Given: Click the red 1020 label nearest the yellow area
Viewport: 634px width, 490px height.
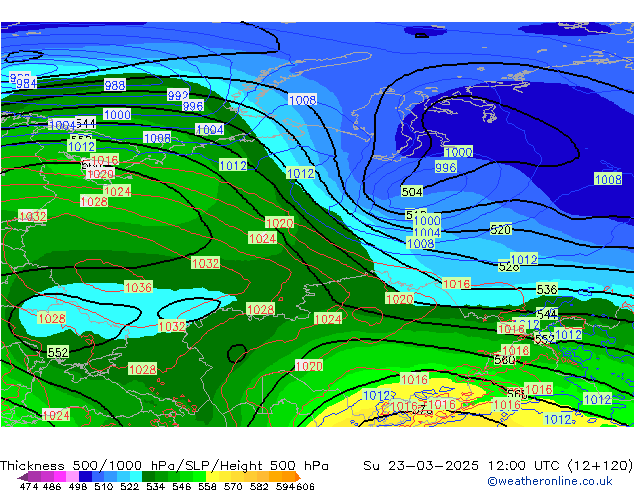Looking at the screenshot, I should click(x=309, y=366).
